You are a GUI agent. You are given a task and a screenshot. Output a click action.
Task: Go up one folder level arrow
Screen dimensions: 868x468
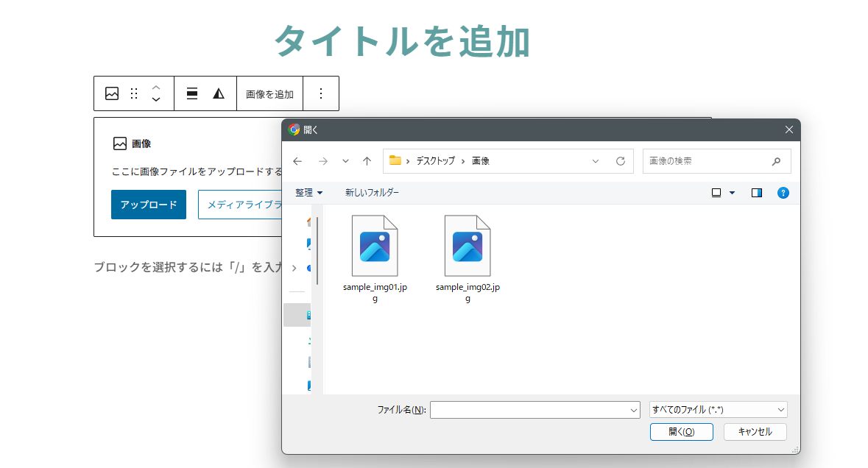point(367,161)
